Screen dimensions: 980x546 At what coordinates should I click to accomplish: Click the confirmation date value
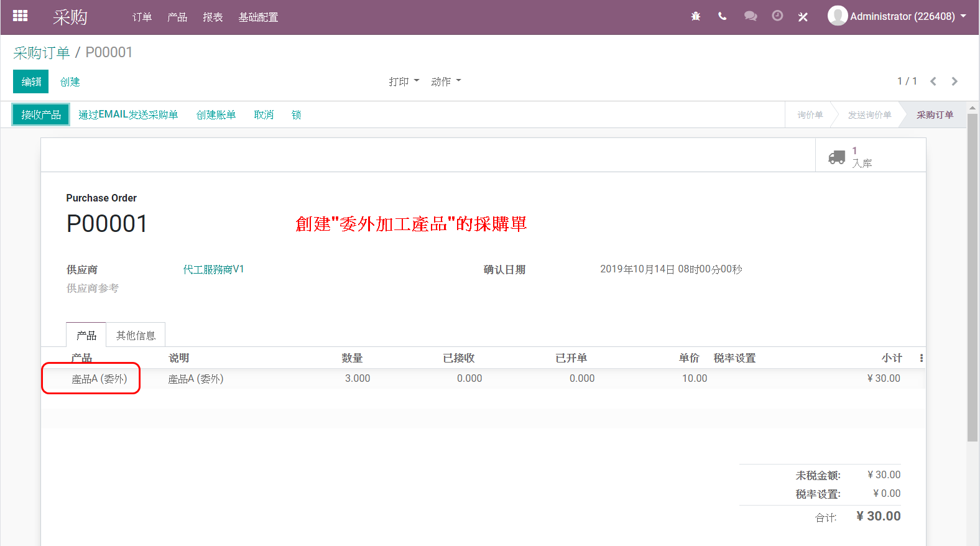point(671,269)
